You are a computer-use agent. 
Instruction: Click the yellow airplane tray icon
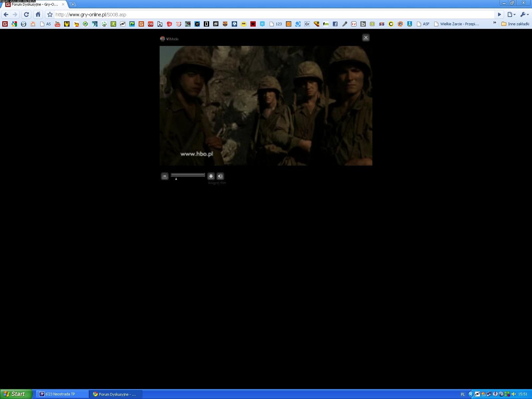click(x=513, y=394)
